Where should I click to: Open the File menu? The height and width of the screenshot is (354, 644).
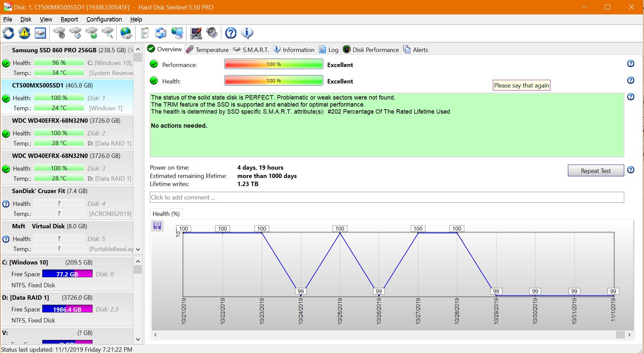coord(8,19)
